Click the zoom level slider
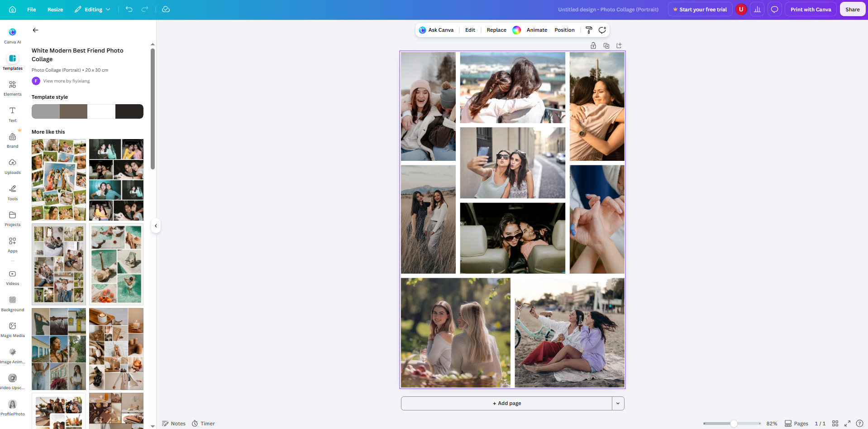Screen dimensions: 868x429 pos(732,424)
